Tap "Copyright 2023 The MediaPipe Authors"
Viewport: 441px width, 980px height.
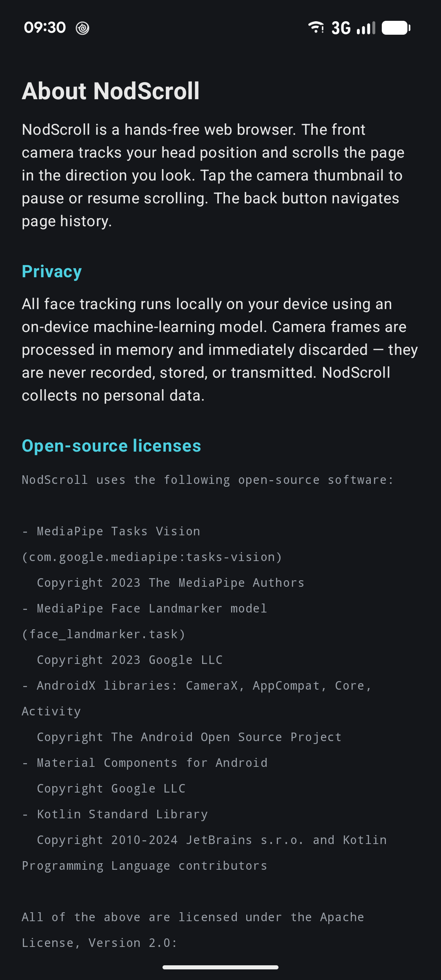pos(171,583)
